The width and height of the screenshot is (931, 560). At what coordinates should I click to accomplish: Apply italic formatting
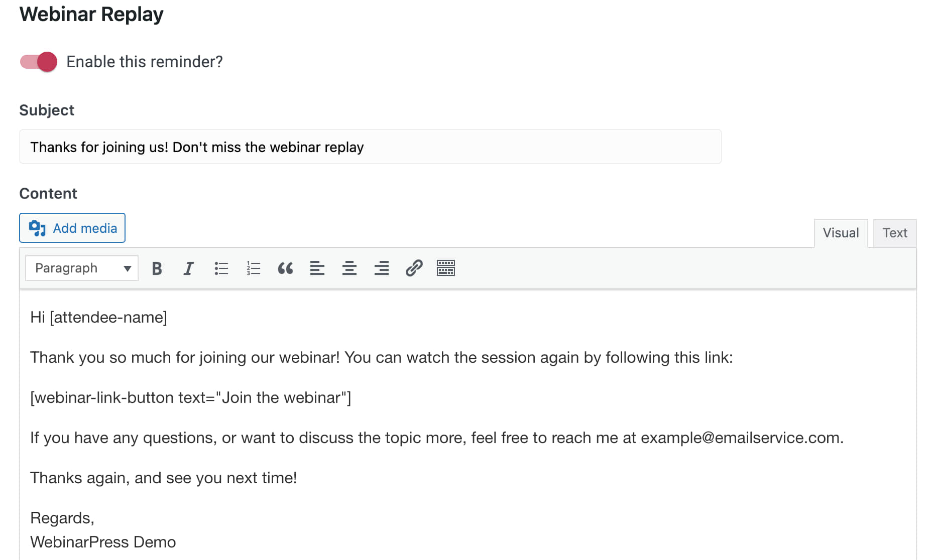tap(189, 268)
